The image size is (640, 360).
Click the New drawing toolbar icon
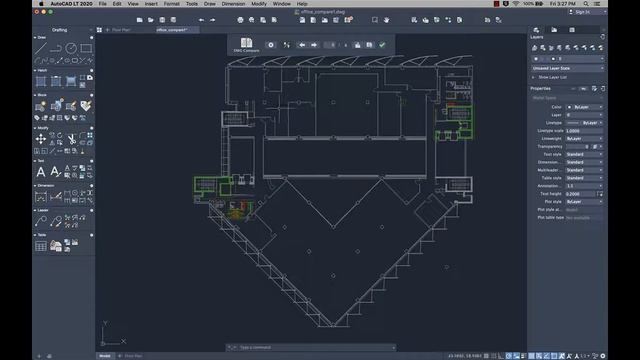tap(140, 20)
